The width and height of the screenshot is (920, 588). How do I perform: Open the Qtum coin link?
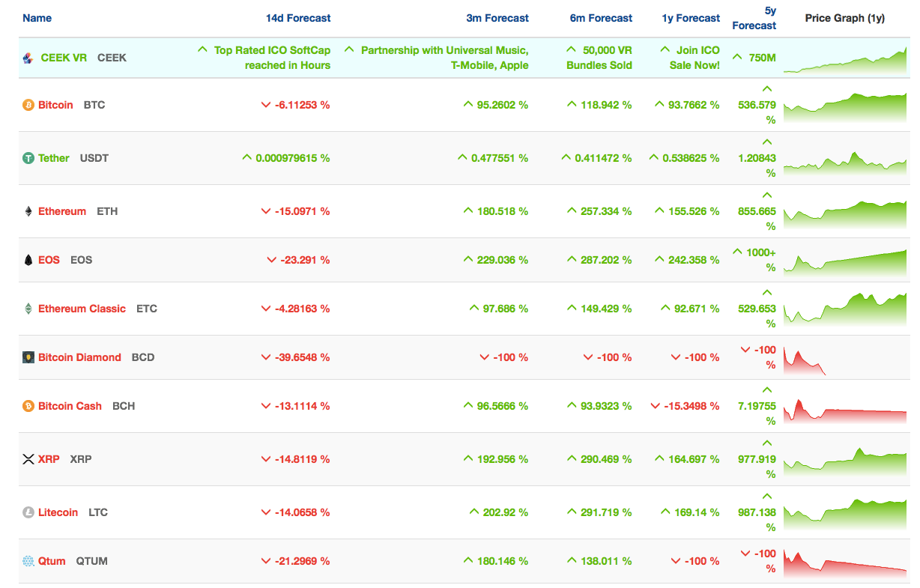(52, 561)
